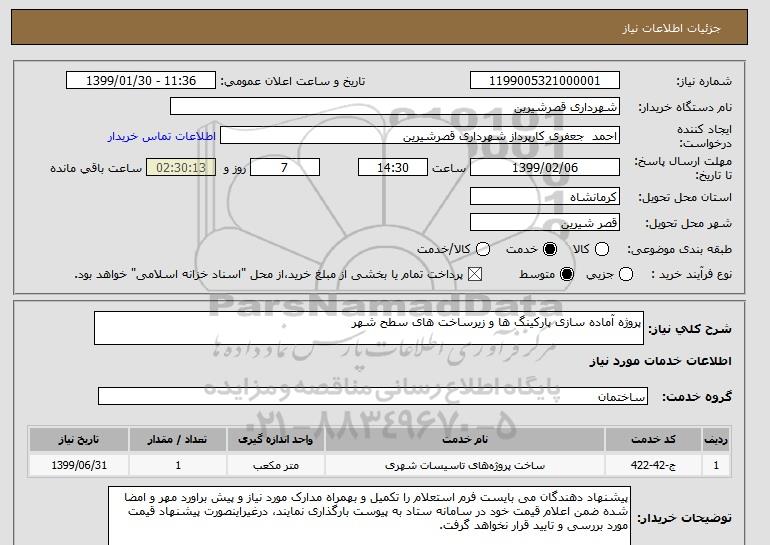Viewport: 770px width, 545px height.
Task: Click the deadline time field 14:30
Action: tap(393, 167)
